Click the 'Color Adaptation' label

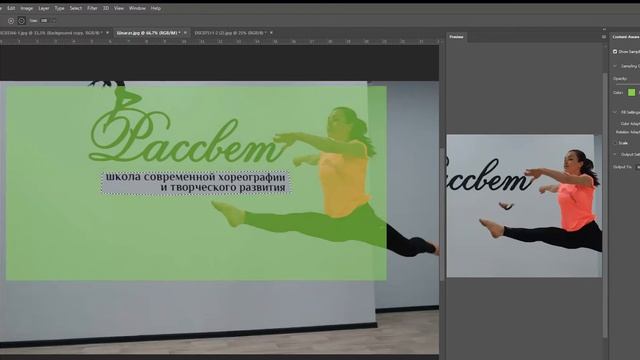(x=630, y=124)
